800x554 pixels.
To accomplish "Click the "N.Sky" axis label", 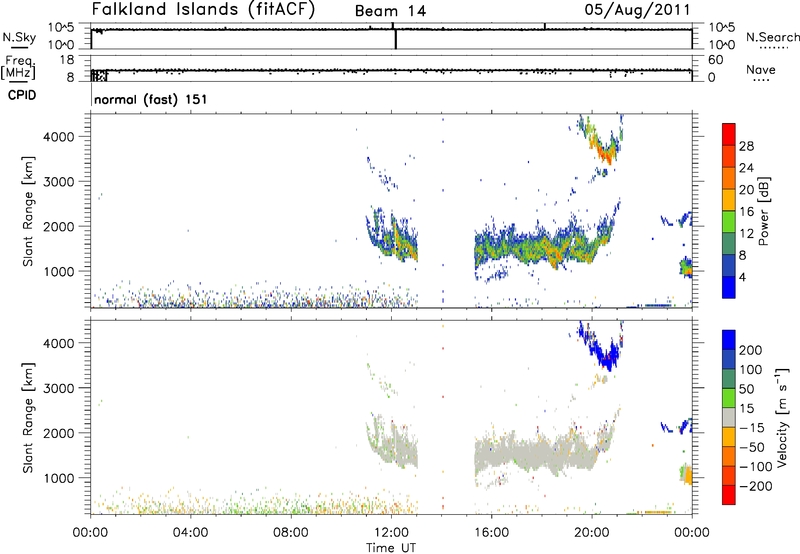I will (19, 37).
